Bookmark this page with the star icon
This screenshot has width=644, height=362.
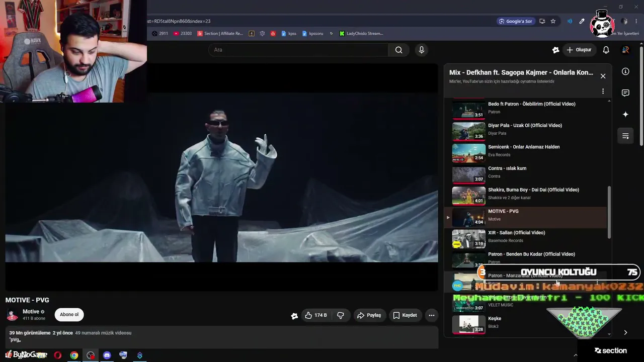click(x=553, y=21)
